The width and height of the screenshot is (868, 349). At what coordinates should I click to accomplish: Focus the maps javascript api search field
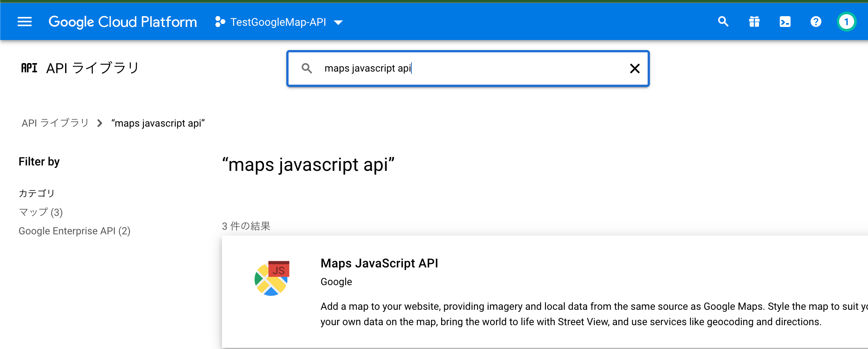point(468,68)
